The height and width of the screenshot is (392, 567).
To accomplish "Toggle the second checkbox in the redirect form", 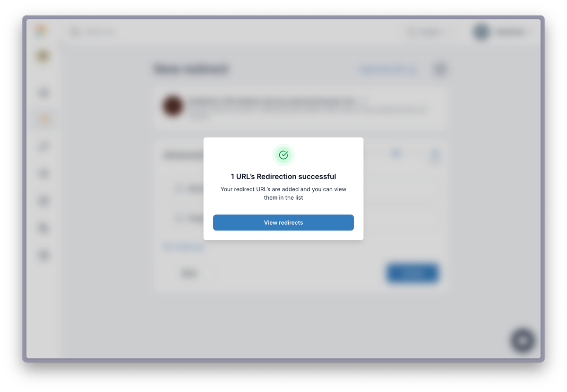I will 179,218.
